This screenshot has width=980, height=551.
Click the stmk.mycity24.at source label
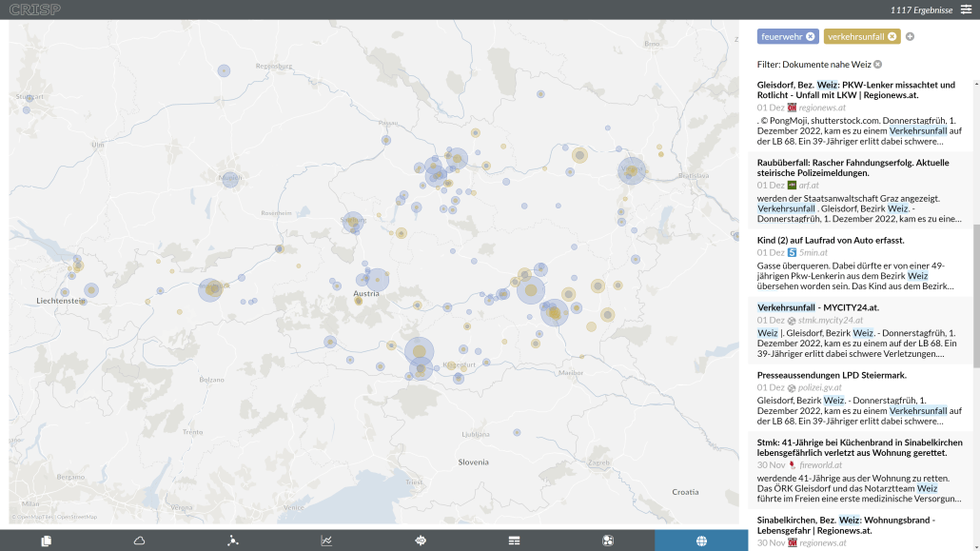[830, 320]
